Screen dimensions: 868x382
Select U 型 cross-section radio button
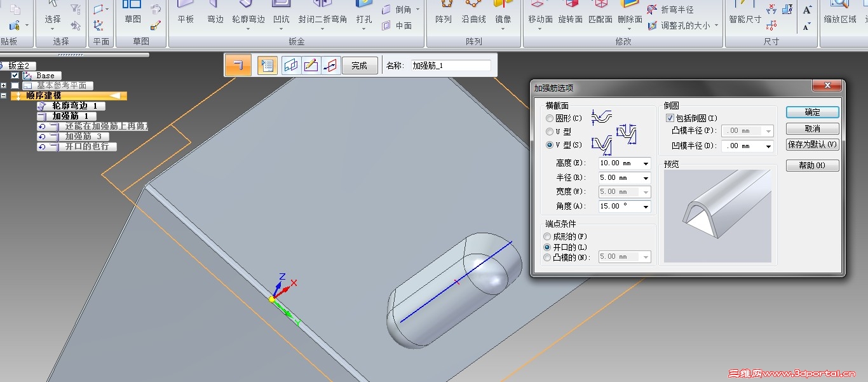550,132
